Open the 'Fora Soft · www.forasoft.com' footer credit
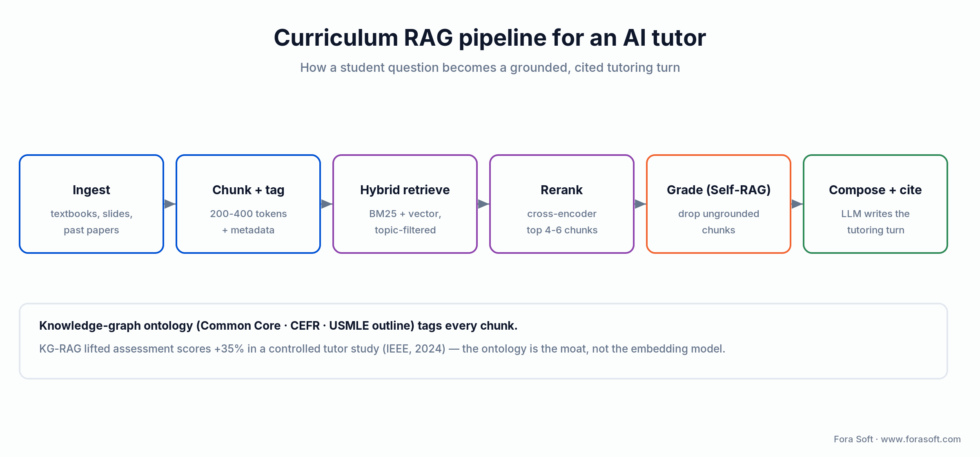980x457 pixels. click(897, 439)
